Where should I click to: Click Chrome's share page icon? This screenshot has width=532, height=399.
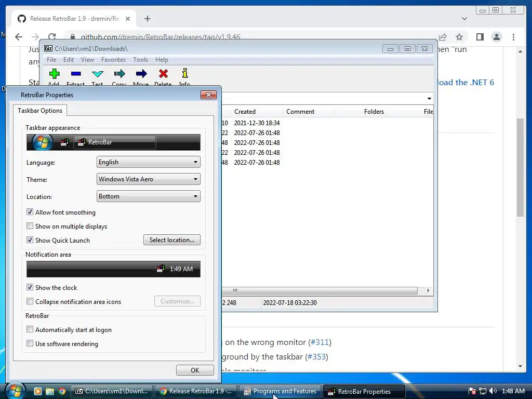(443, 37)
